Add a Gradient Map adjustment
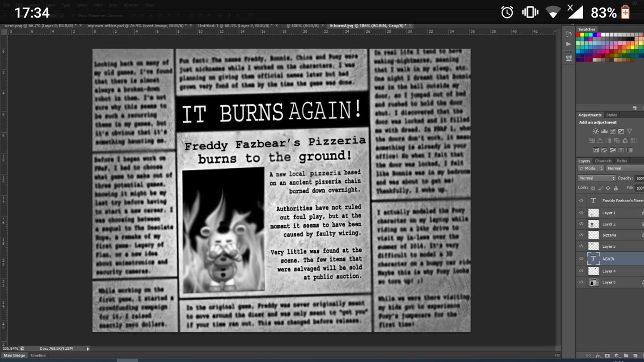This screenshot has width=644, height=362. tap(629, 150)
